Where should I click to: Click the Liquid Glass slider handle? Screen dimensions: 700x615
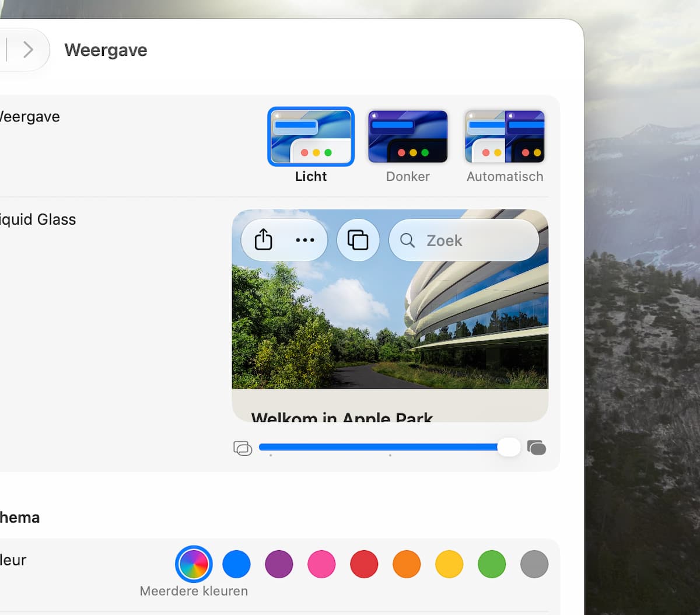point(509,448)
